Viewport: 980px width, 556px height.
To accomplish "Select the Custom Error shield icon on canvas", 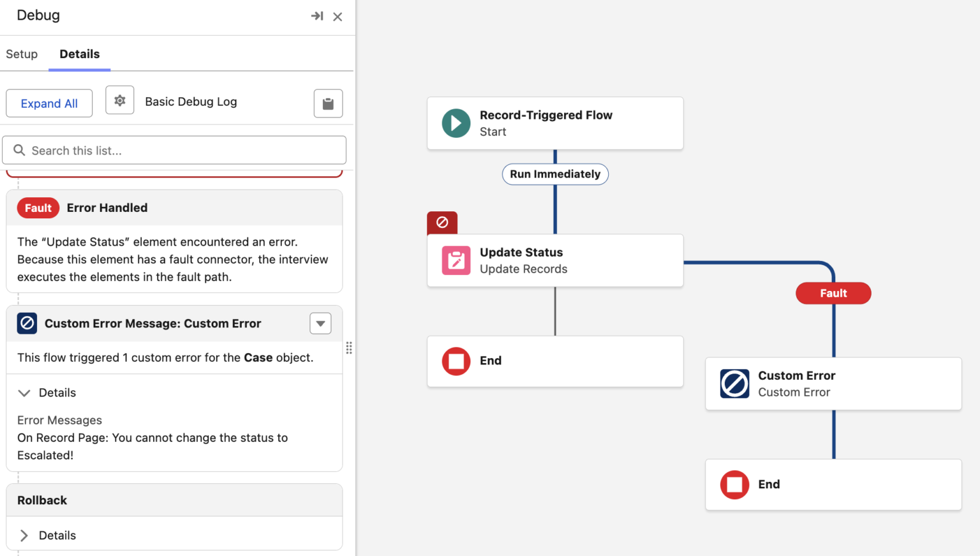I will (x=734, y=384).
